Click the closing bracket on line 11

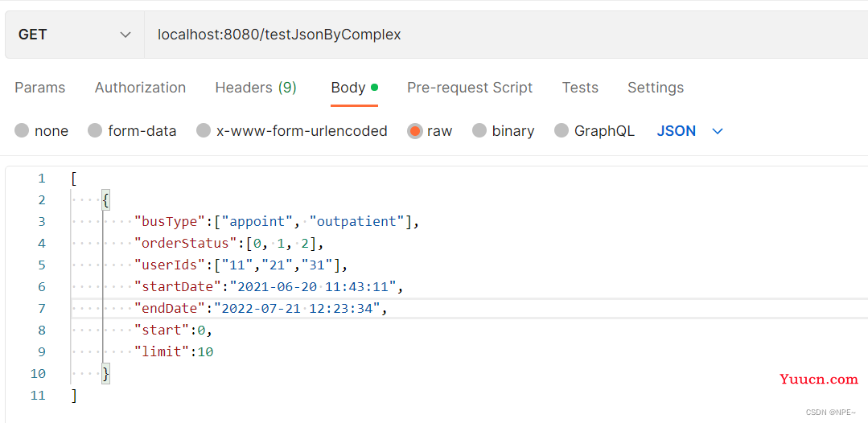[x=74, y=396]
